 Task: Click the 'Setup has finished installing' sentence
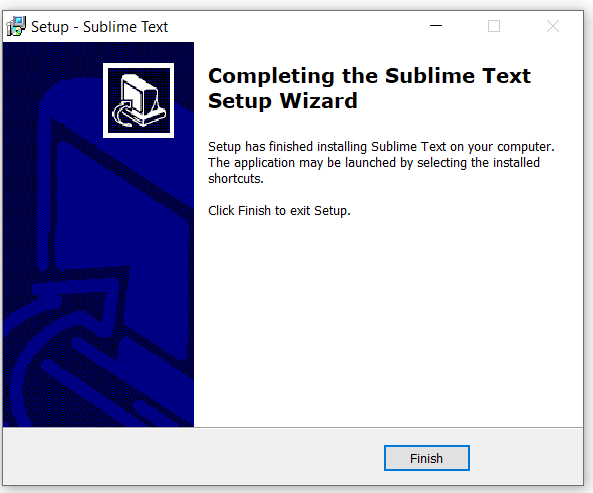pos(381,147)
